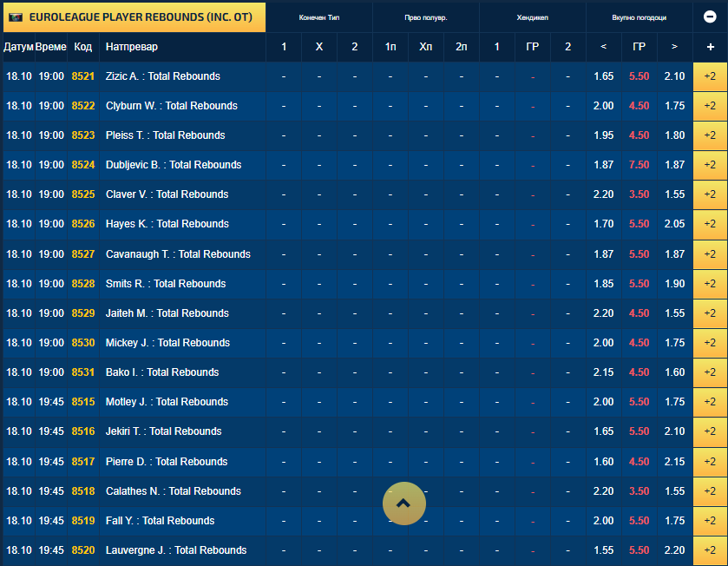Viewport: 728px width, 566px height.
Task: Open +2 extra markets for Pleiss T.
Action: (710, 135)
